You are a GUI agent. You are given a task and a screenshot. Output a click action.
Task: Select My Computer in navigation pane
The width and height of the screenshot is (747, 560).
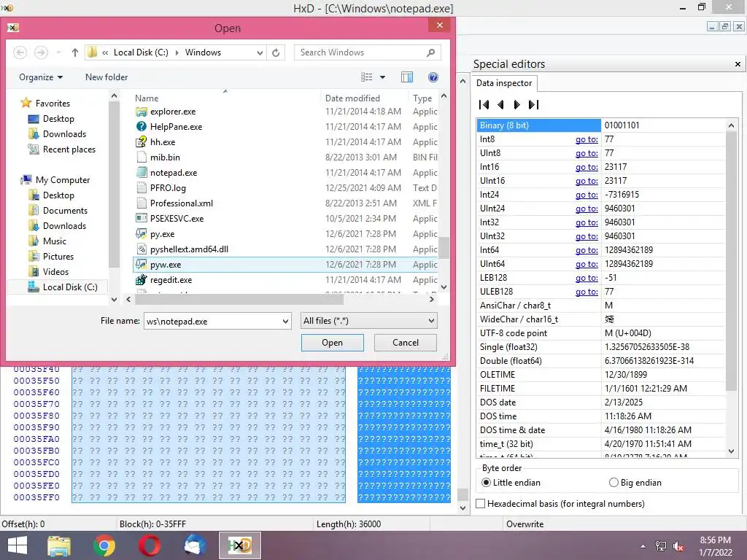[x=63, y=180]
